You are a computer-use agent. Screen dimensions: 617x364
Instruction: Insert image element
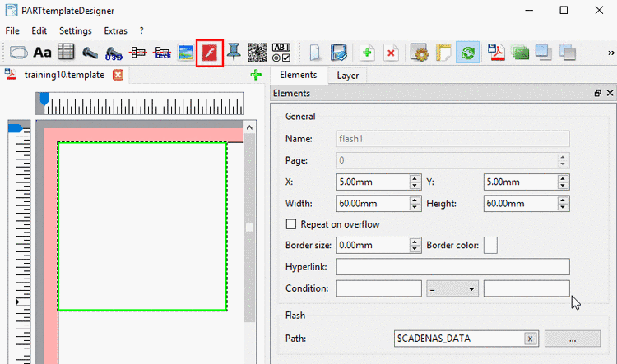pos(186,53)
